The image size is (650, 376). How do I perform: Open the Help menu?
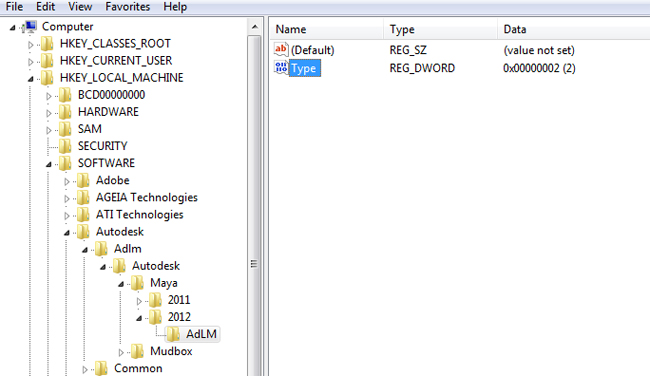pyautogui.click(x=175, y=7)
